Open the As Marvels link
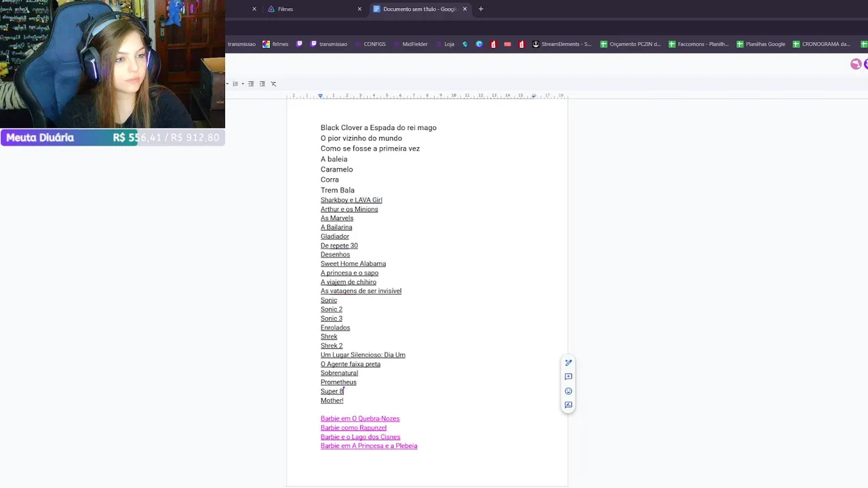868x488 pixels. [337, 218]
